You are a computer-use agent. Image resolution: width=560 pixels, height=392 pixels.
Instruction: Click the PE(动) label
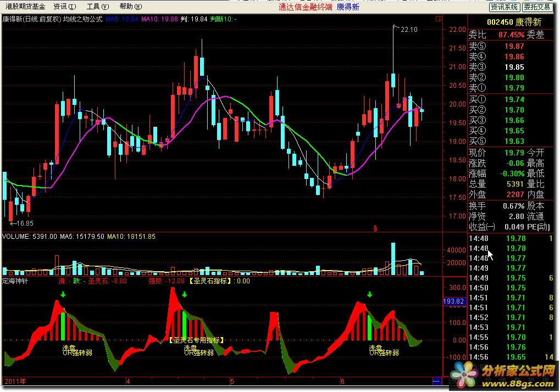[x=539, y=227]
